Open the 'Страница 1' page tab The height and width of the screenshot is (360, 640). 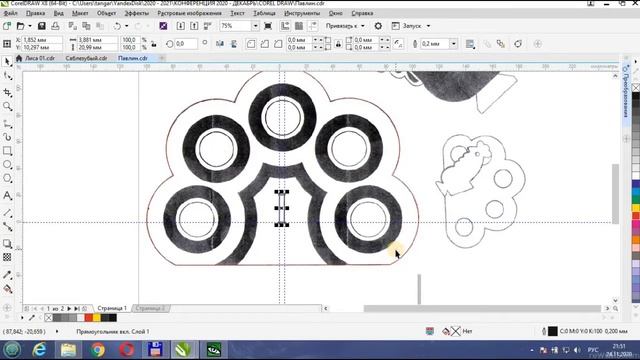point(112,308)
